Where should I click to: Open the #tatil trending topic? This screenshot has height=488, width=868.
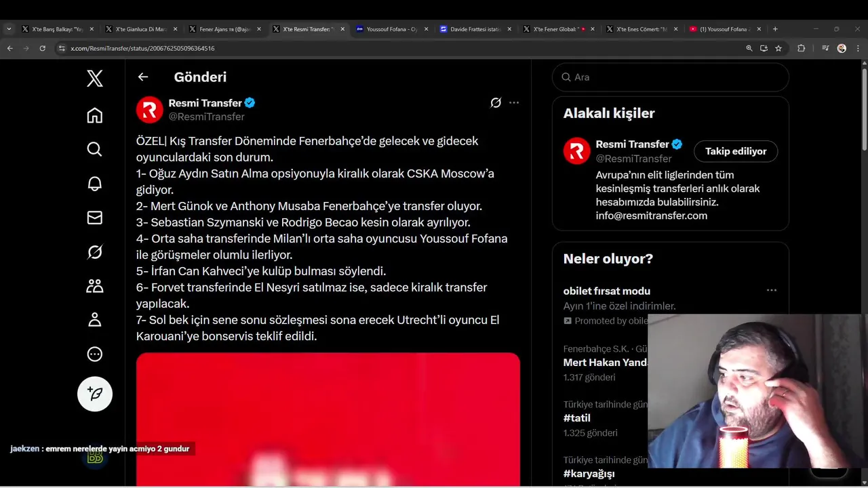577,418
